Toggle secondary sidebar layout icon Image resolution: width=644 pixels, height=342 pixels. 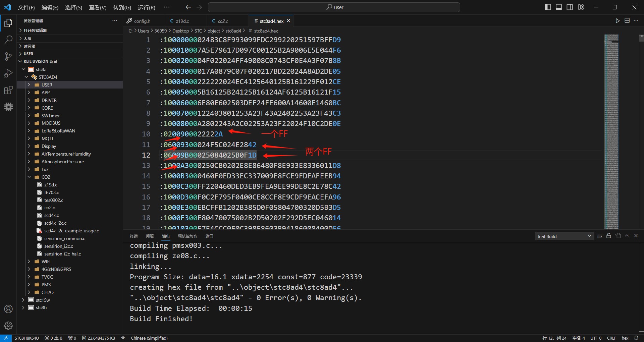[570, 7]
